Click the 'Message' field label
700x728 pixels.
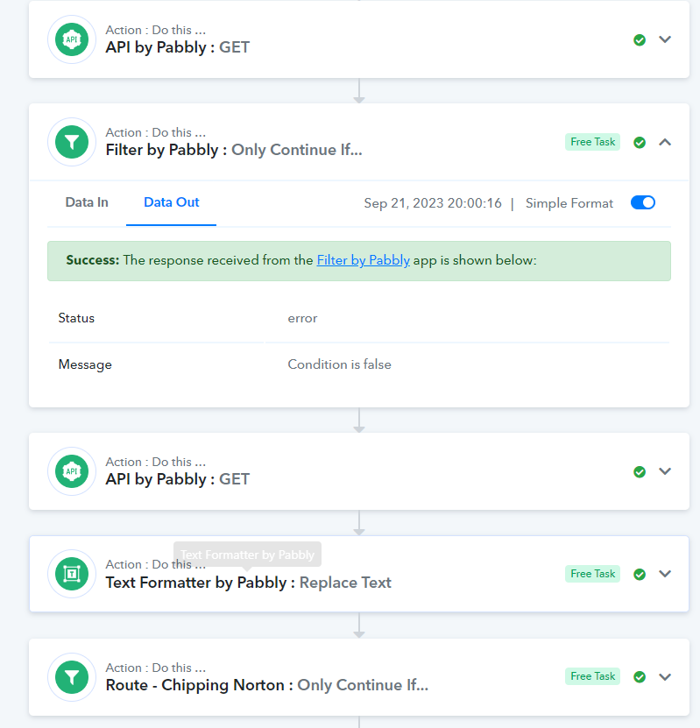(85, 365)
